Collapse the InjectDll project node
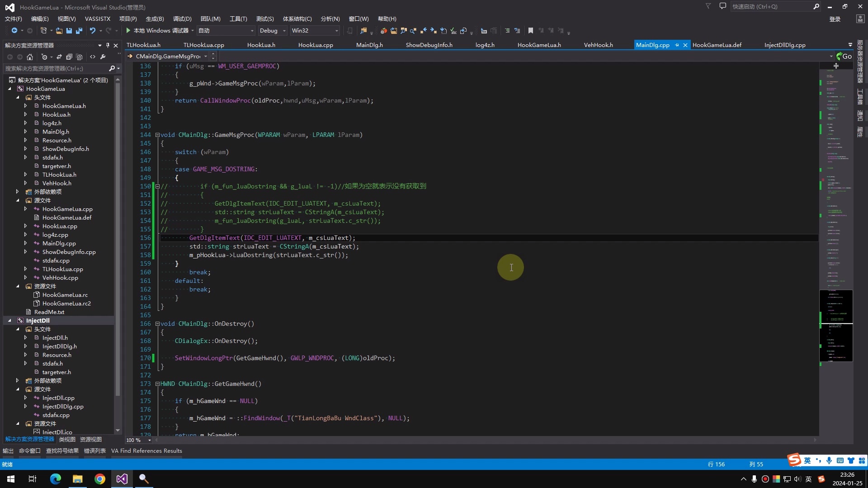The image size is (868, 488). (9, 321)
